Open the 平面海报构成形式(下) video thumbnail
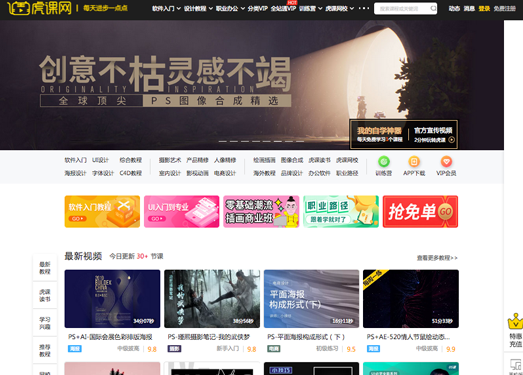This screenshot has height=375, width=523. point(312,299)
